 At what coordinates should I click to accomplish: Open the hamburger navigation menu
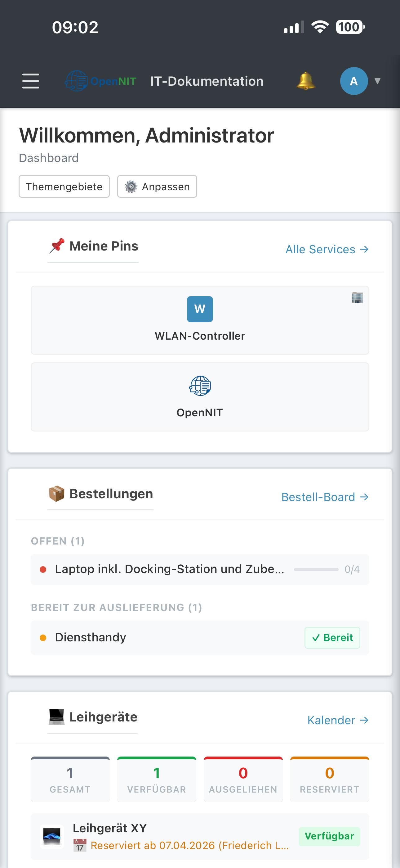point(31,81)
